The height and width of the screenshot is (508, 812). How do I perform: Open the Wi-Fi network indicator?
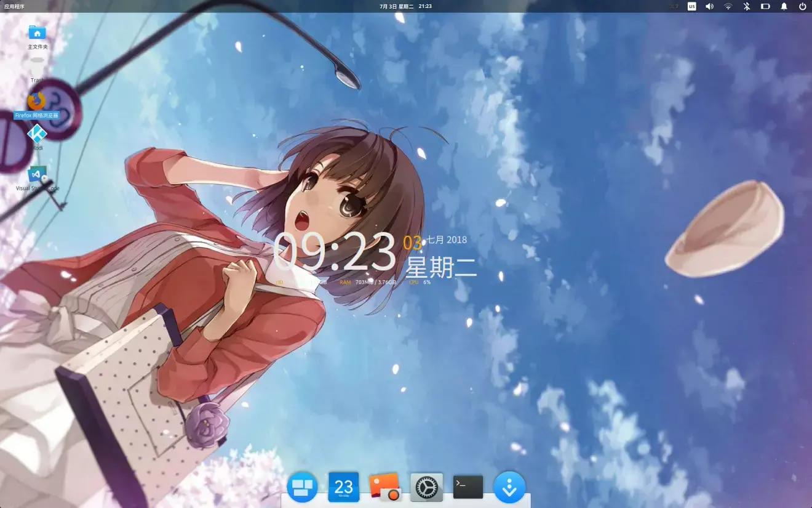click(x=728, y=6)
